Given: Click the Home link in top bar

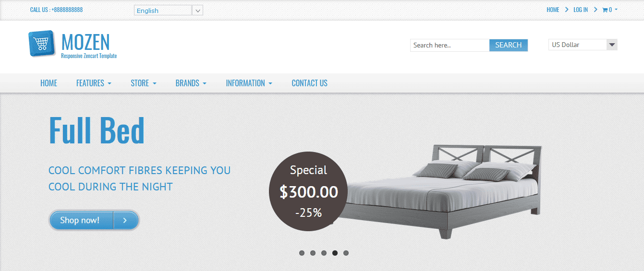Looking at the screenshot, I should click(553, 10).
